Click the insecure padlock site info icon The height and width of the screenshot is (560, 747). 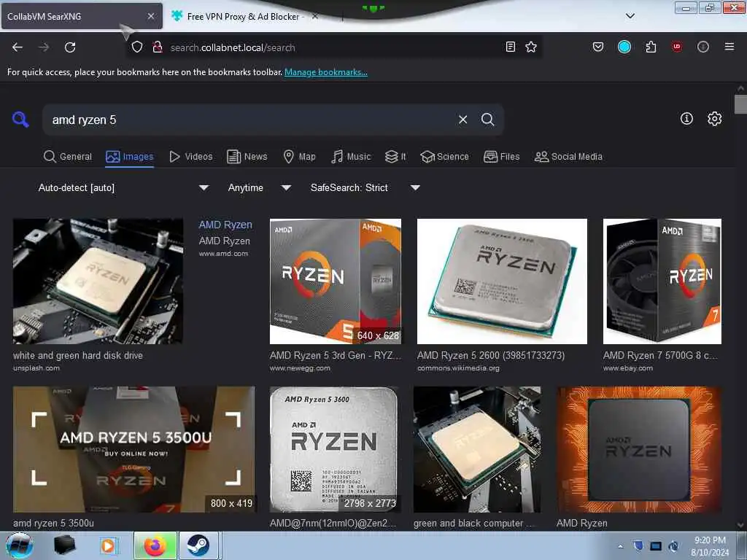click(x=158, y=47)
